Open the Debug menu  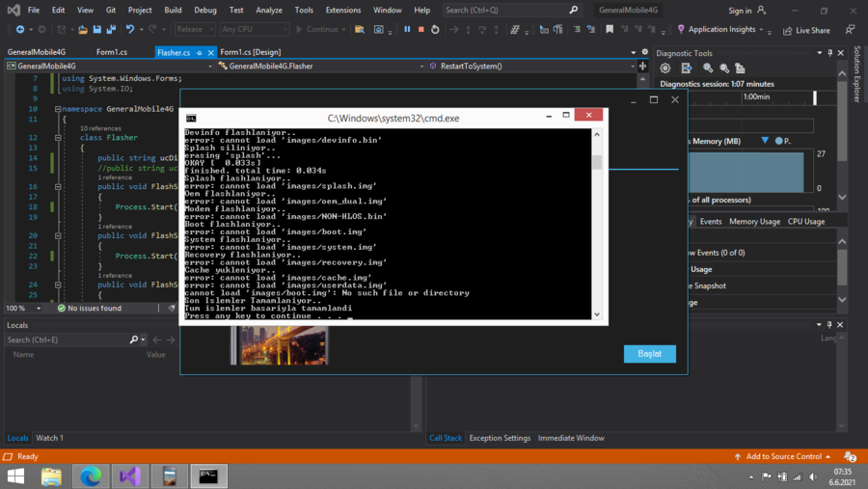(x=204, y=10)
